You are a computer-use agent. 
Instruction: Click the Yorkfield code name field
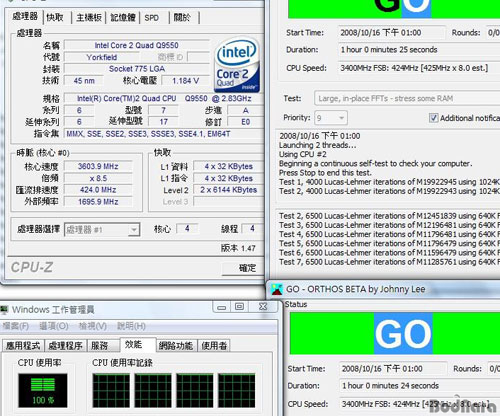coord(102,57)
